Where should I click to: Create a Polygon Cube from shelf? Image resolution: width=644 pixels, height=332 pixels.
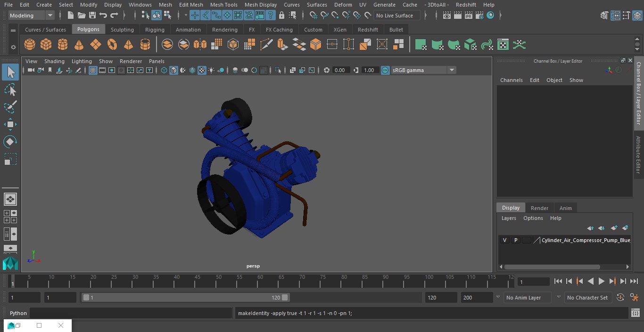point(46,45)
